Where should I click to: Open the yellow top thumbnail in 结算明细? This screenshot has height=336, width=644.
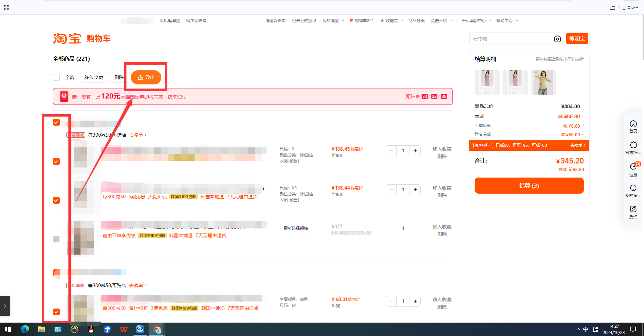[x=543, y=82]
